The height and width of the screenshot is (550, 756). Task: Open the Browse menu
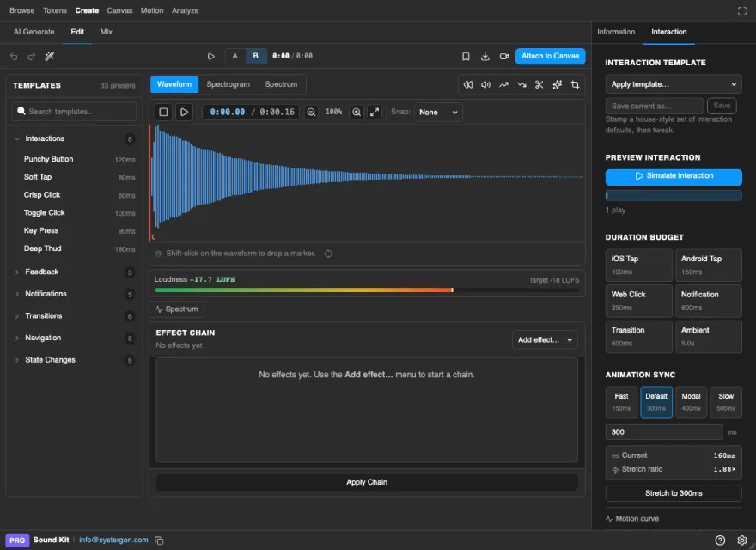(22, 10)
